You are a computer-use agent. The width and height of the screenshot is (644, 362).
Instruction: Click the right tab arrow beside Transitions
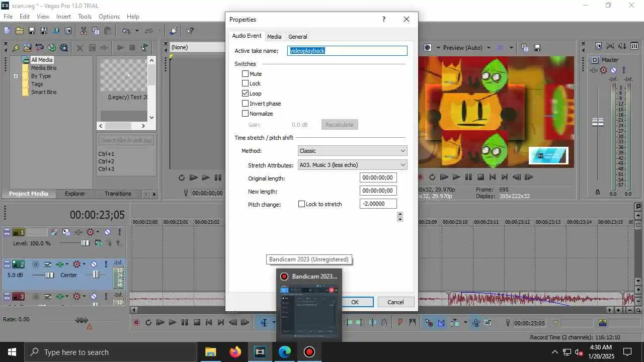[154, 194]
